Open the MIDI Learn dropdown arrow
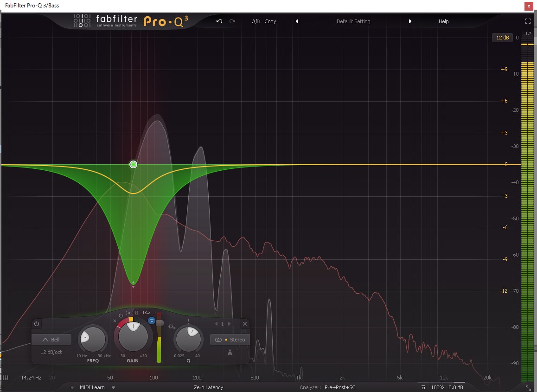Screen dimensions: 537x392 [113, 387]
